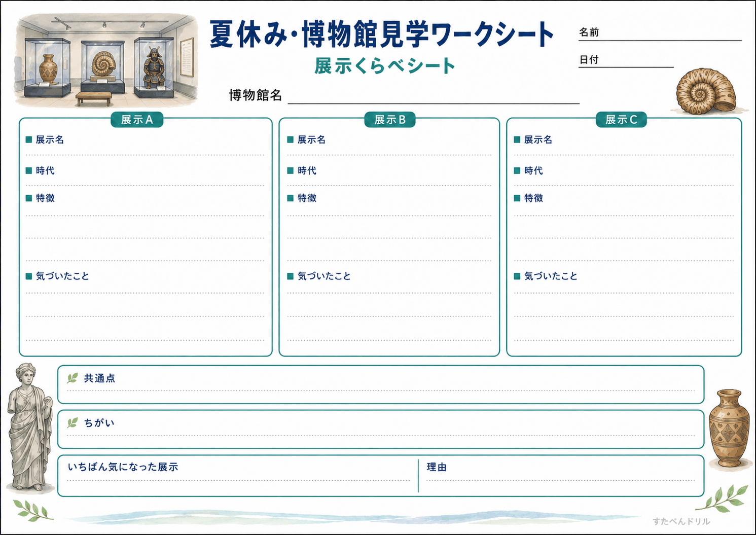Viewport: 756px width, 535px height.
Task: Click the square bullet beside 気づいたこと in 展示C
Action: [517, 276]
